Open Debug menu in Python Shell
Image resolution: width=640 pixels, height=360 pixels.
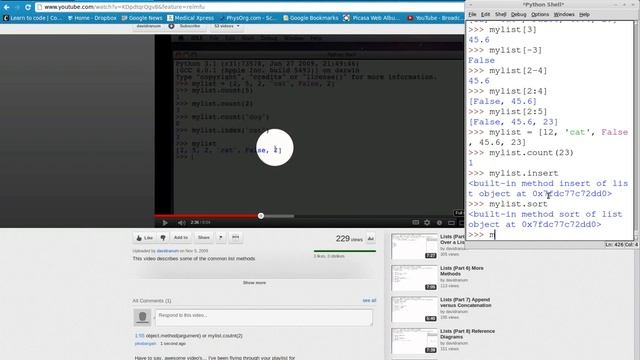click(x=518, y=14)
